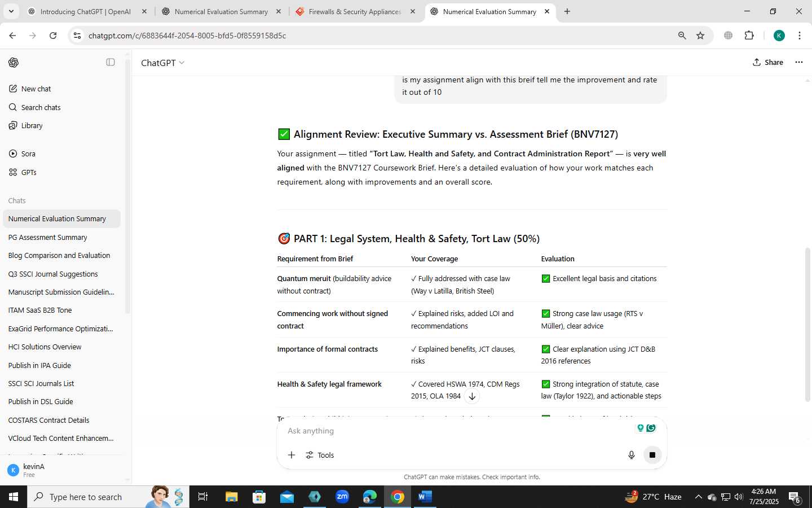Open Zoom from the taskbar
812x508 pixels.
point(342,497)
